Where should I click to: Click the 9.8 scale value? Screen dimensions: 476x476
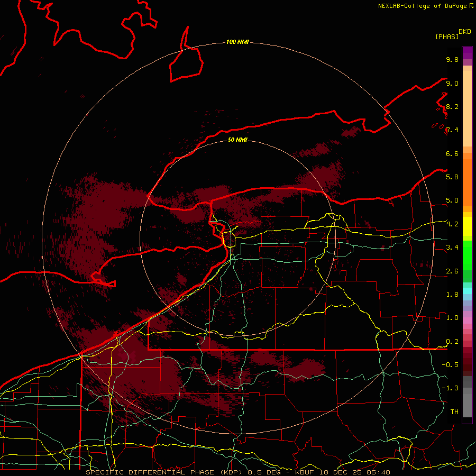452,59
